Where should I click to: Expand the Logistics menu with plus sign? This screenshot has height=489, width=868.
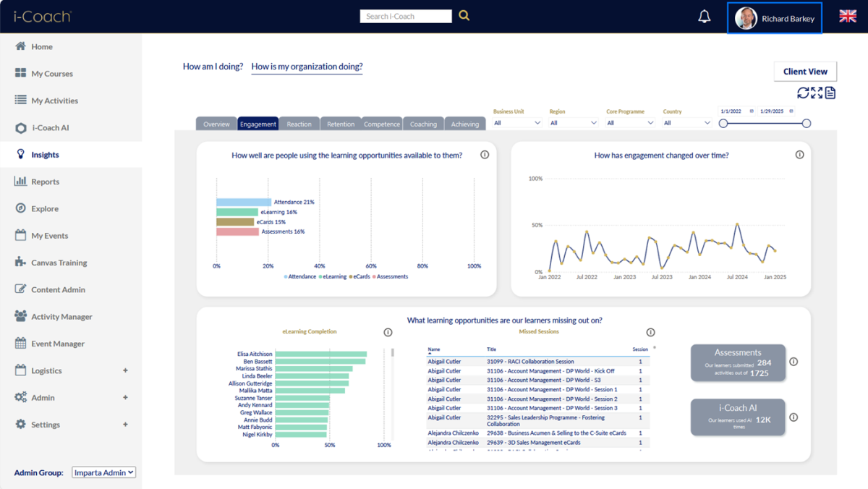(125, 370)
